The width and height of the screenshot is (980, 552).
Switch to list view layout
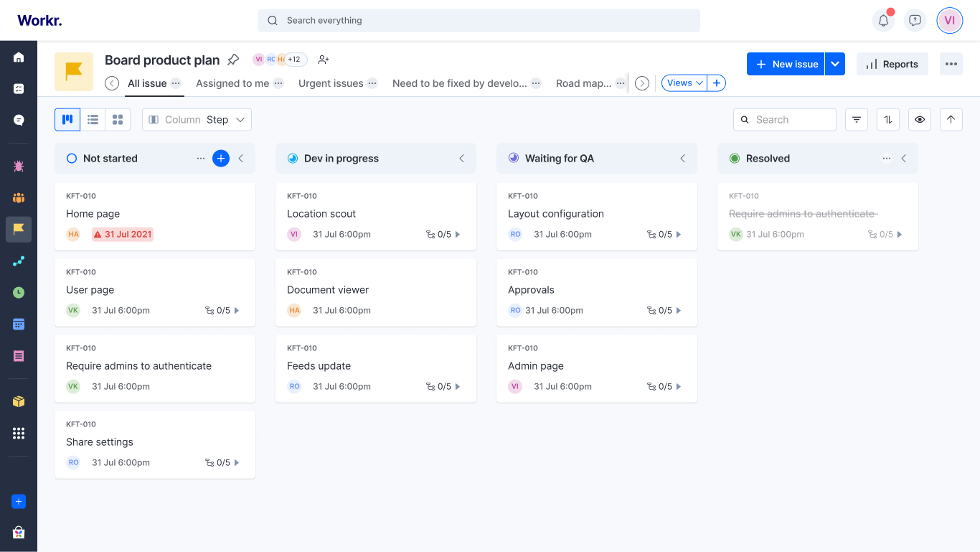pos(93,120)
